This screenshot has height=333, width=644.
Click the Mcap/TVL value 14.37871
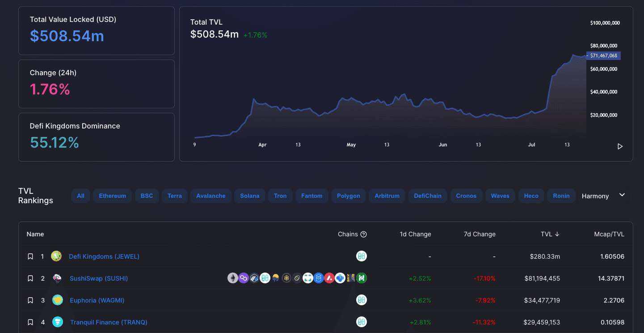(611, 278)
